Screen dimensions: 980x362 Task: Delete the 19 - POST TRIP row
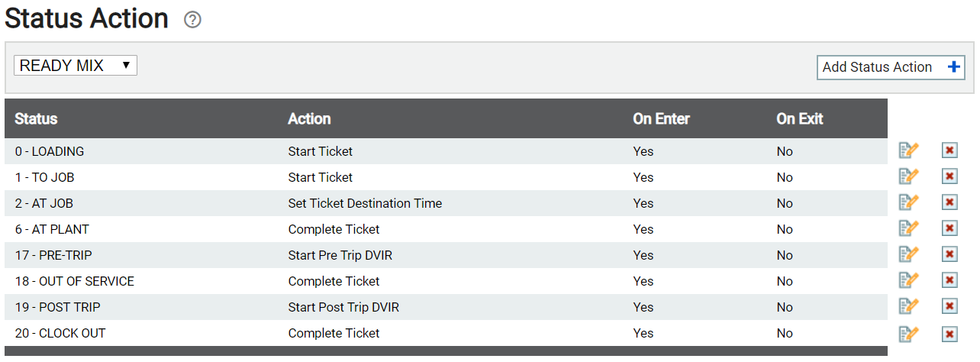click(x=949, y=307)
